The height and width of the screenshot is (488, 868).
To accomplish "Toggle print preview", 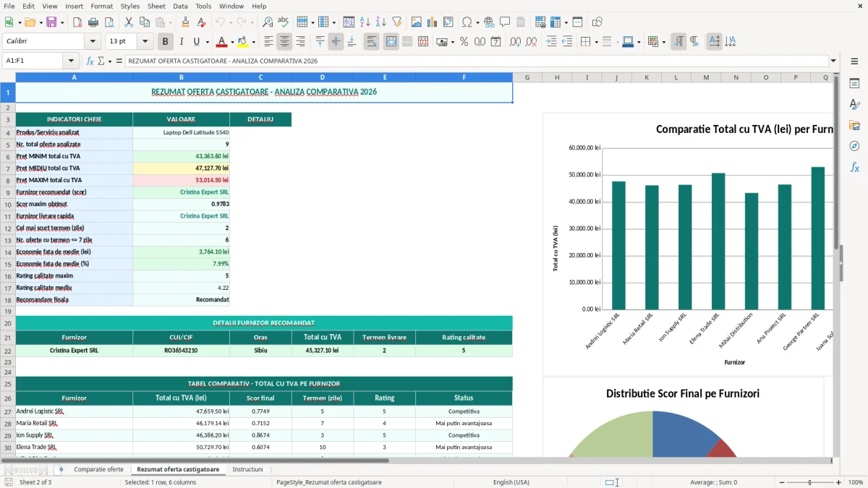I will point(109,22).
